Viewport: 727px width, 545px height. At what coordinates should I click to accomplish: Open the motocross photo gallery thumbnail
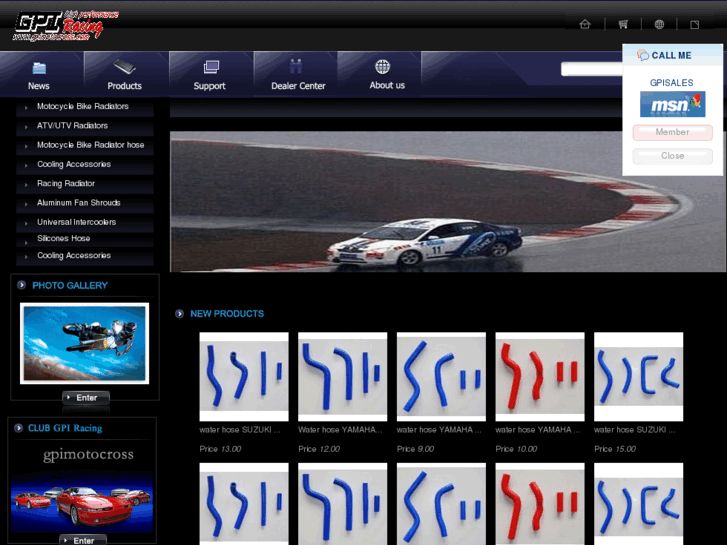[84, 343]
